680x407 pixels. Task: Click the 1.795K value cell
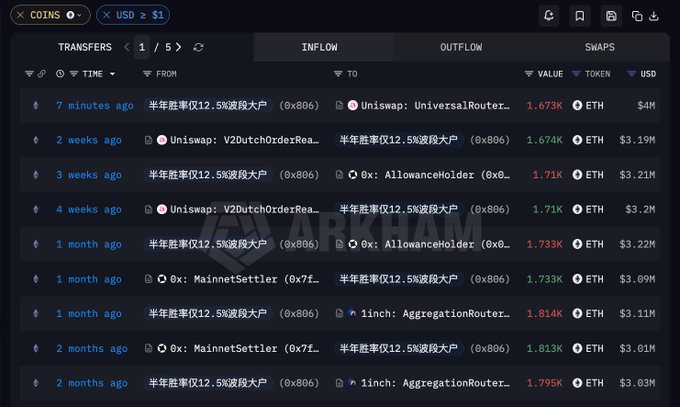coord(544,383)
